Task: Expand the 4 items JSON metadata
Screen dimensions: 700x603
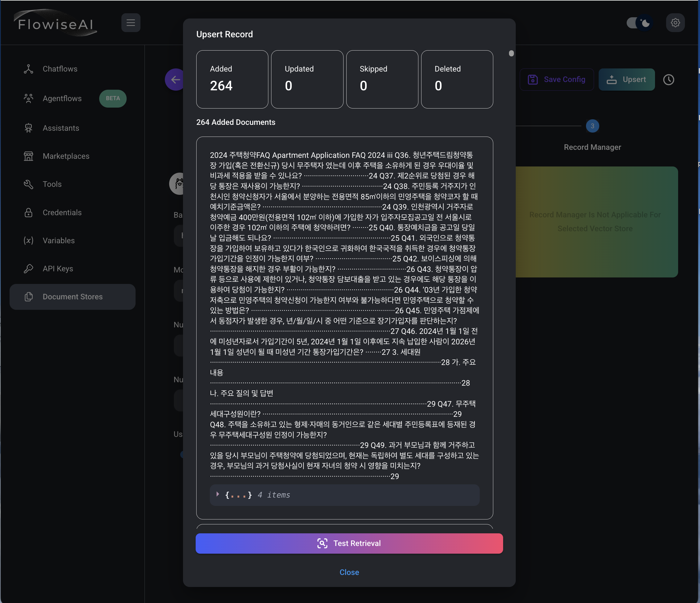Action: click(218, 494)
